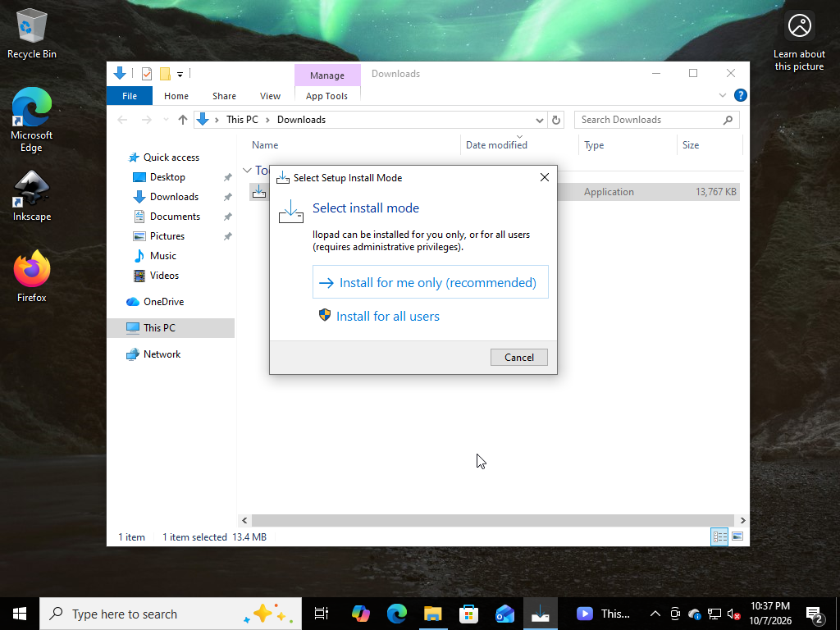Click Learn about this picture icon

point(799,42)
